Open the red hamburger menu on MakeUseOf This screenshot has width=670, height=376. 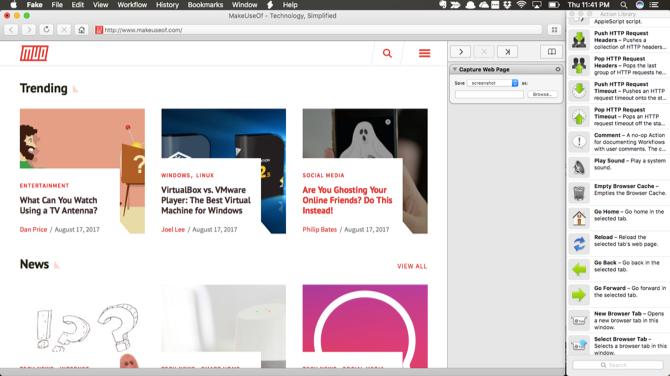(x=424, y=53)
